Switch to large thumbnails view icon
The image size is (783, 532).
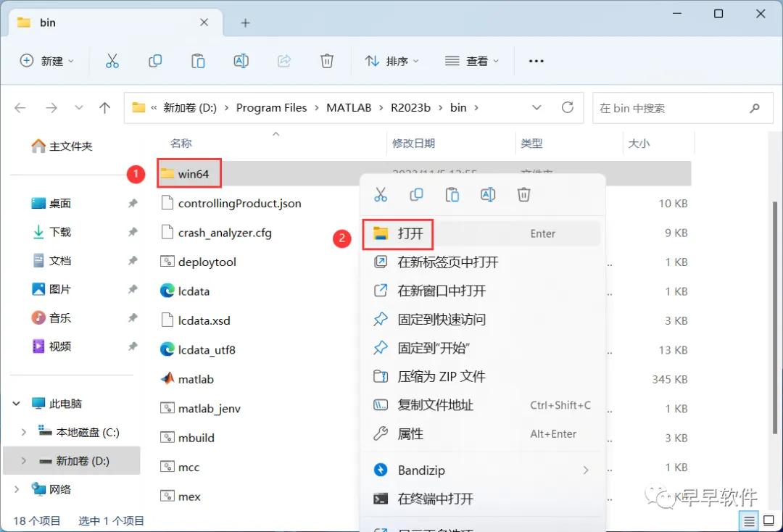coord(769,521)
